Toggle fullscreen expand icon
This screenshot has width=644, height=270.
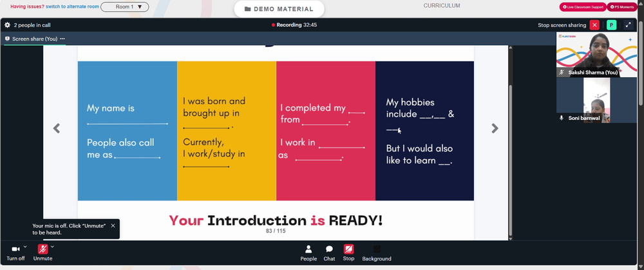click(629, 25)
